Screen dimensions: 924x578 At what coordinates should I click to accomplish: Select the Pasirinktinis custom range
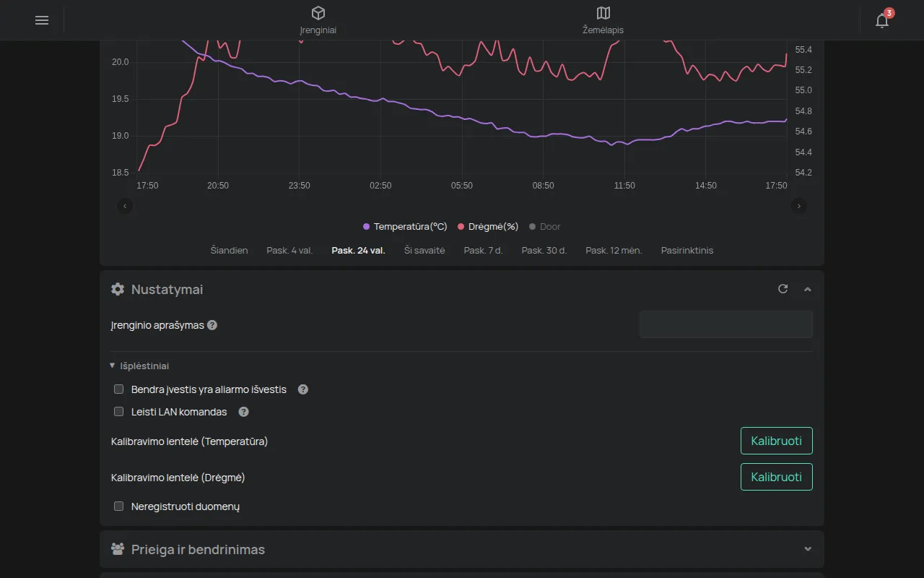coord(687,251)
